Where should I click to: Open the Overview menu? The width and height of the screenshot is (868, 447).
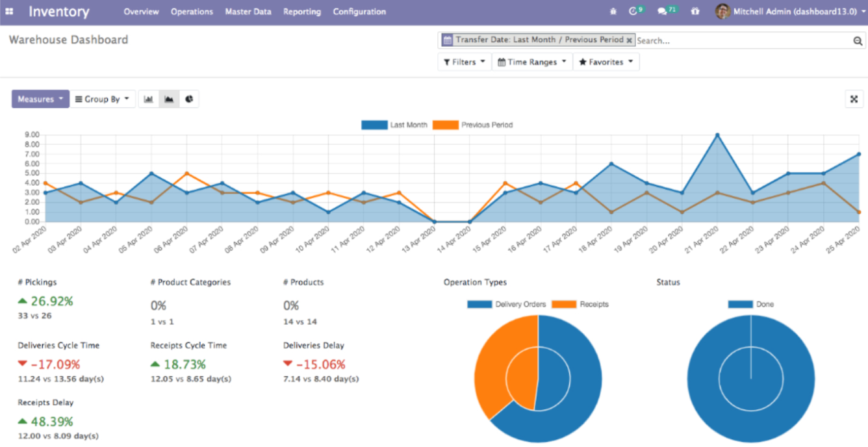click(x=141, y=12)
